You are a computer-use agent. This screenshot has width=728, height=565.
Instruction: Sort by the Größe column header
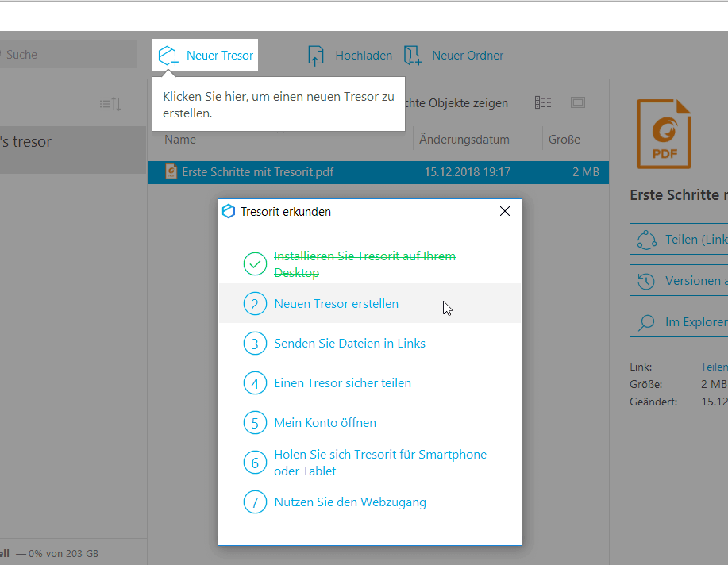click(x=564, y=140)
